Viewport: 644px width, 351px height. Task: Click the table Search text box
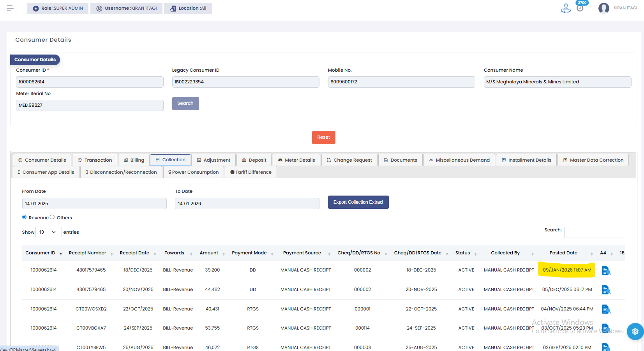(594, 232)
